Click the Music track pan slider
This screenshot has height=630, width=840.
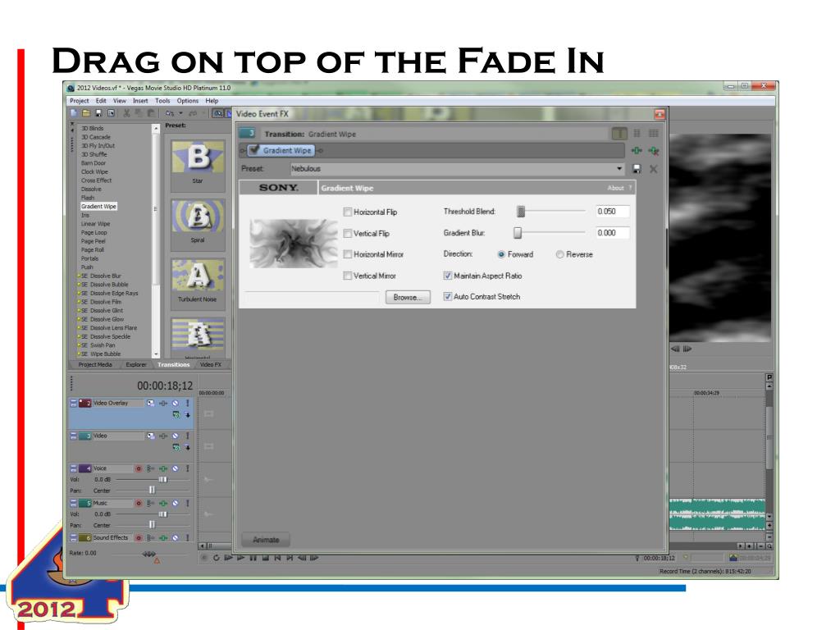(153, 525)
